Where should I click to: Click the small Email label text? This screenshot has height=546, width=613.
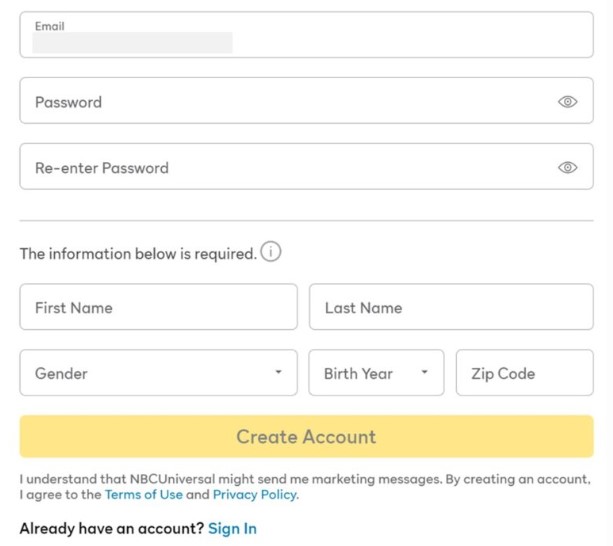click(x=49, y=26)
